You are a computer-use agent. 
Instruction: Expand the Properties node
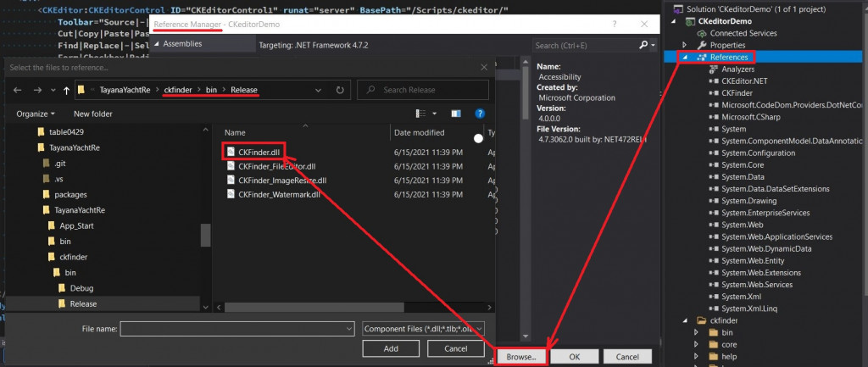pyautogui.click(x=684, y=45)
